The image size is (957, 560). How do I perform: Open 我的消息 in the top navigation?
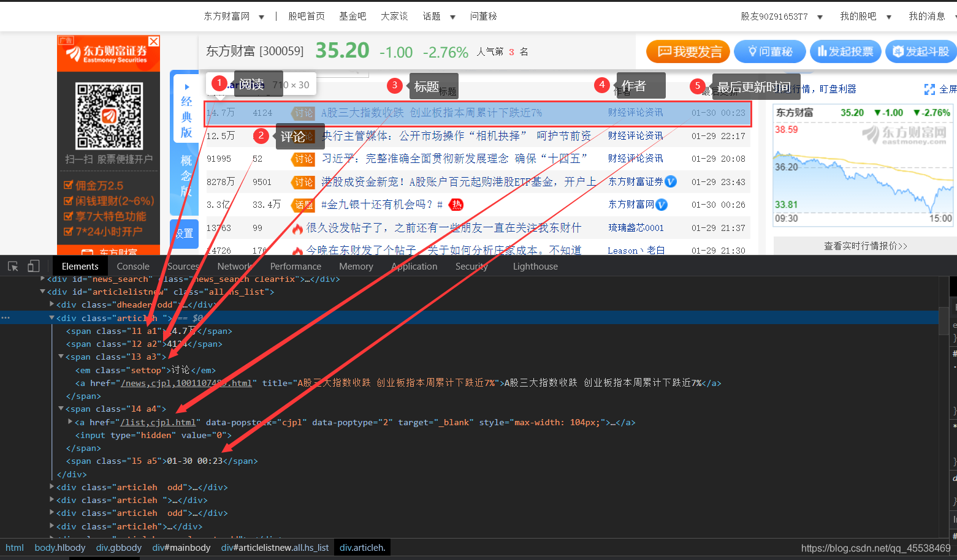[x=926, y=17]
